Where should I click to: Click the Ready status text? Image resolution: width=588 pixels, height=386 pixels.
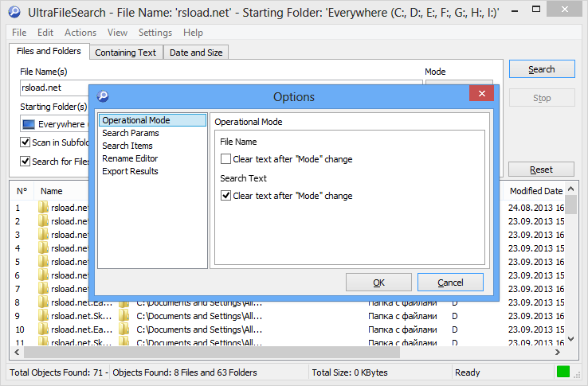click(x=467, y=372)
